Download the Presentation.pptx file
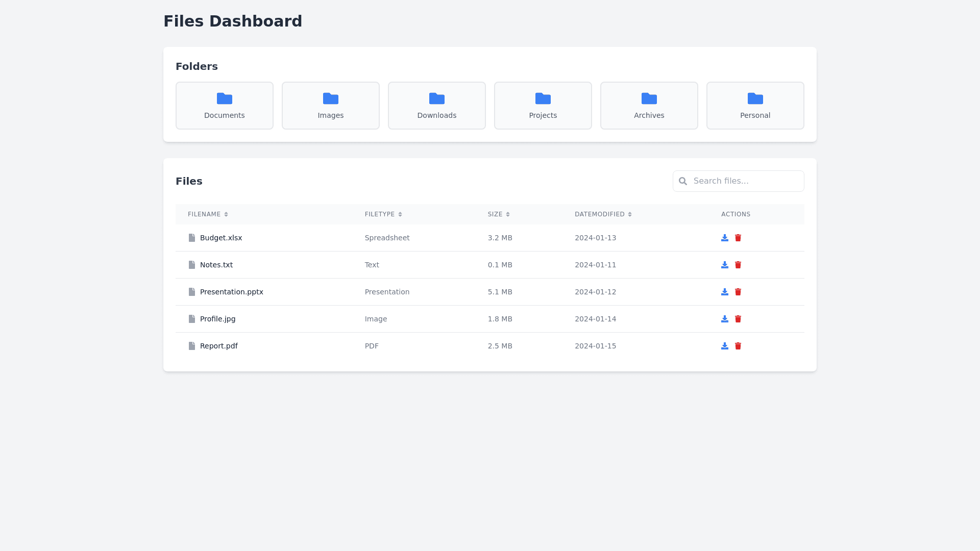This screenshot has width=980, height=551. pyautogui.click(x=724, y=292)
